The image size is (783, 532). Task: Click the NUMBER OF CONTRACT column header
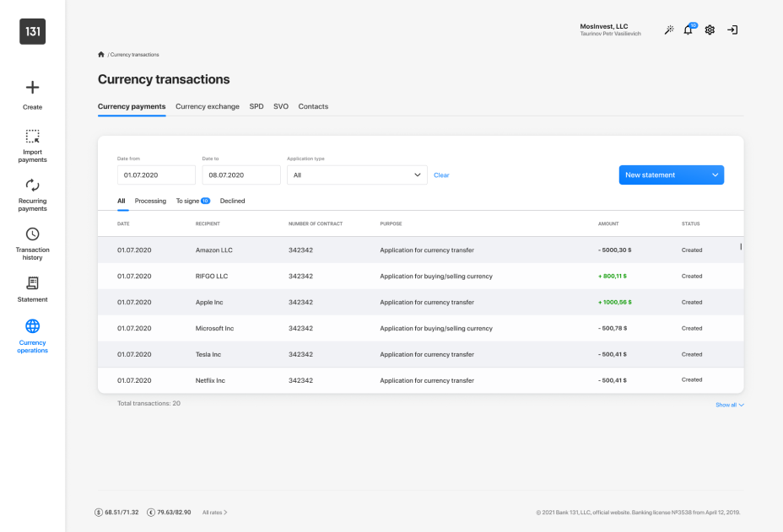316,223
